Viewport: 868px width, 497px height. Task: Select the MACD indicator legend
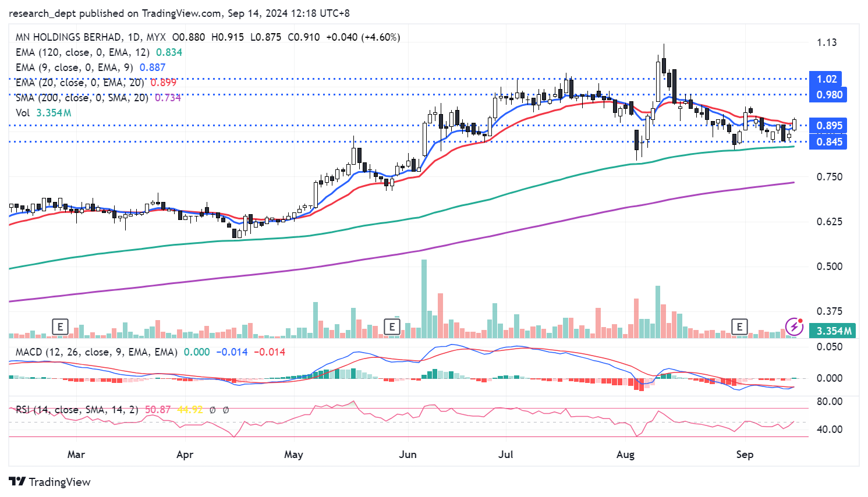coord(96,352)
